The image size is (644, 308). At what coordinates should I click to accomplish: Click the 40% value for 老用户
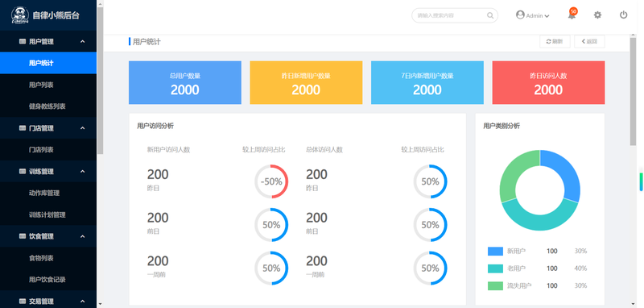[x=580, y=268]
